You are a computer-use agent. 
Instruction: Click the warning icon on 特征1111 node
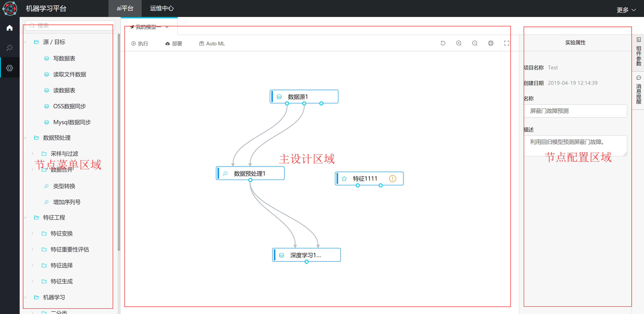(x=393, y=179)
